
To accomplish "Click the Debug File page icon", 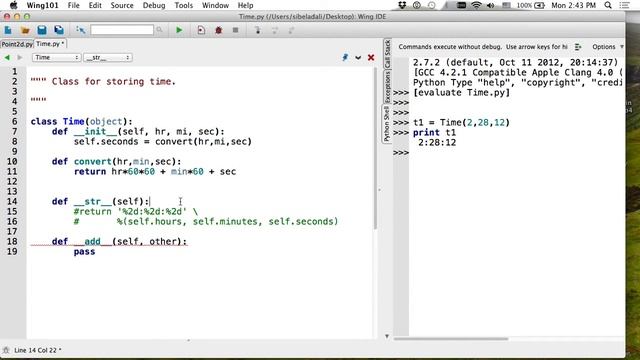I will tap(201, 30).
